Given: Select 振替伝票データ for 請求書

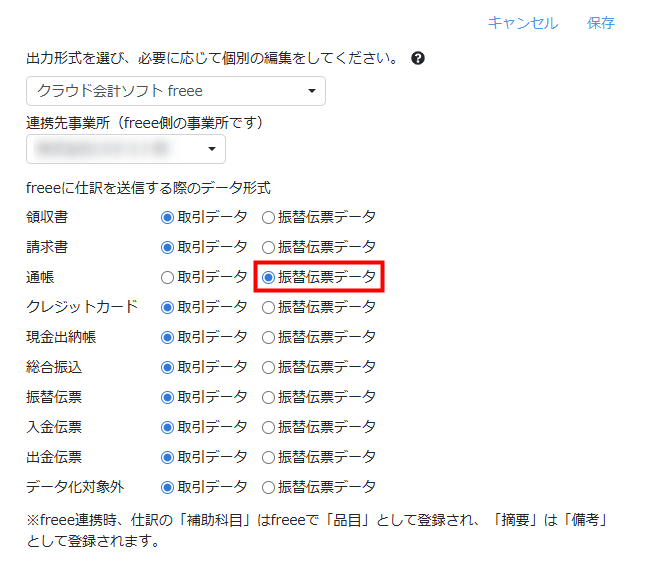Looking at the screenshot, I should pos(268,247).
